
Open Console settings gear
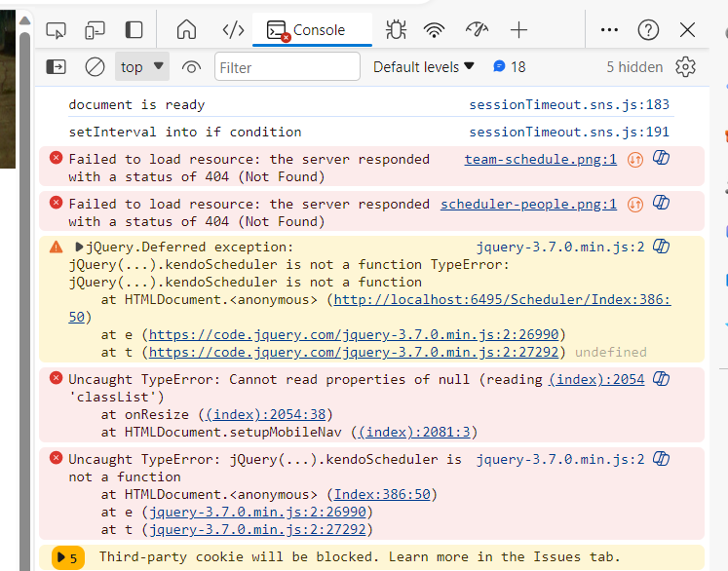tap(686, 67)
